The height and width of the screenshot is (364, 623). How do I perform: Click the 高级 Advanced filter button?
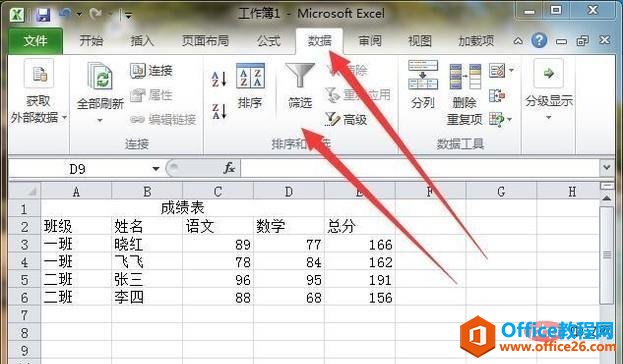tap(345, 119)
